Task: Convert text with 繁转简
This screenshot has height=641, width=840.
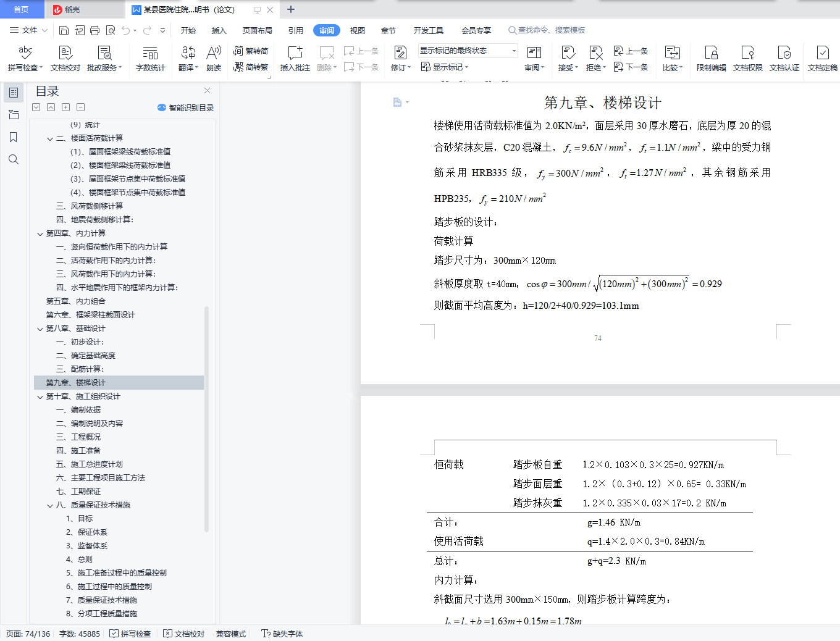Action: click(251, 51)
